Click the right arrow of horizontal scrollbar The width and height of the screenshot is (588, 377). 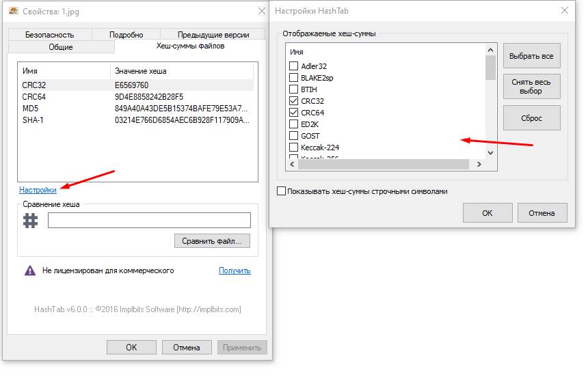point(479,164)
